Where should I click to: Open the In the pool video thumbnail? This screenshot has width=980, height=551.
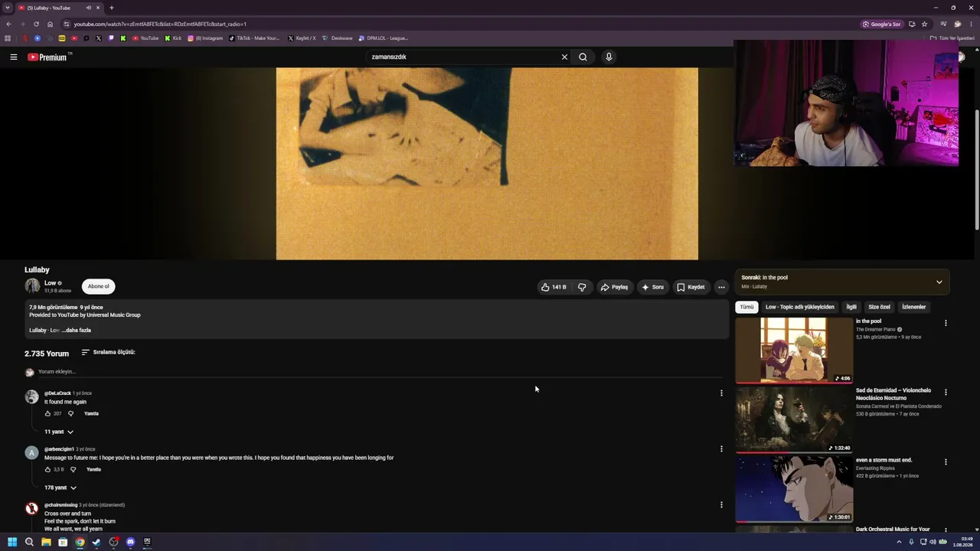[x=794, y=350]
